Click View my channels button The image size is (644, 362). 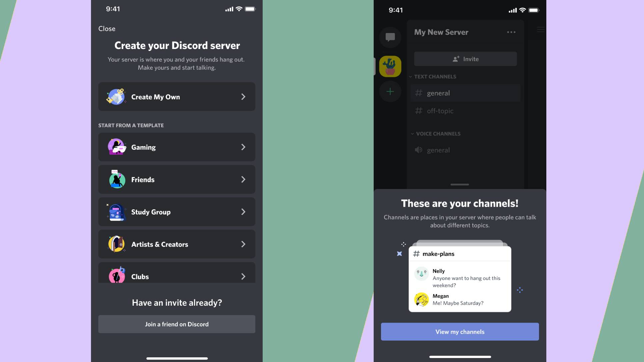tap(460, 331)
